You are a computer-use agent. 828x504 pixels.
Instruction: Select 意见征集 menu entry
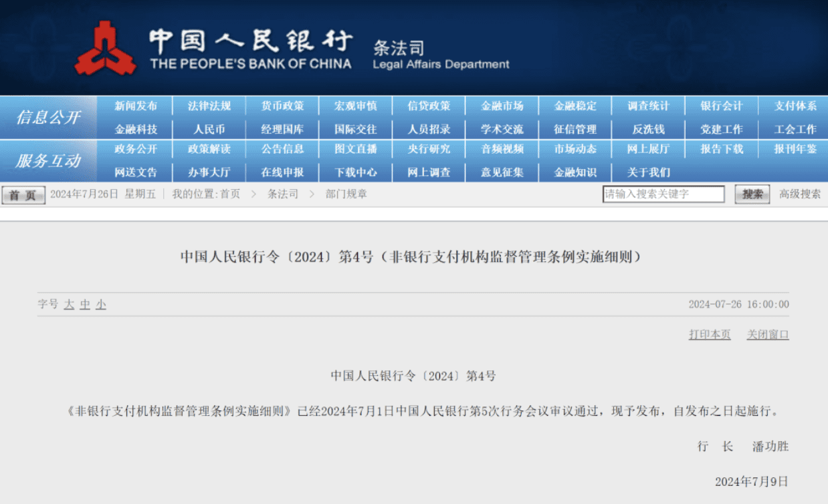(x=502, y=172)
